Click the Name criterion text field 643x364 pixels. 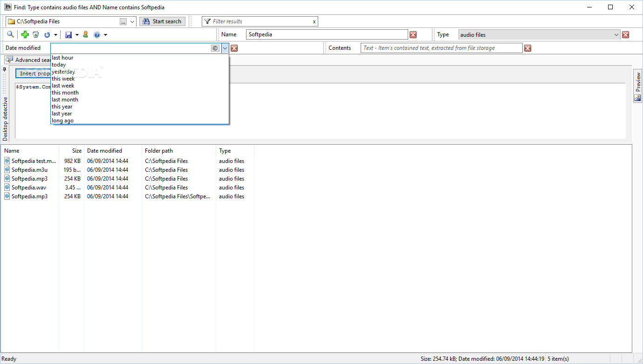click(x=327, y=34)
